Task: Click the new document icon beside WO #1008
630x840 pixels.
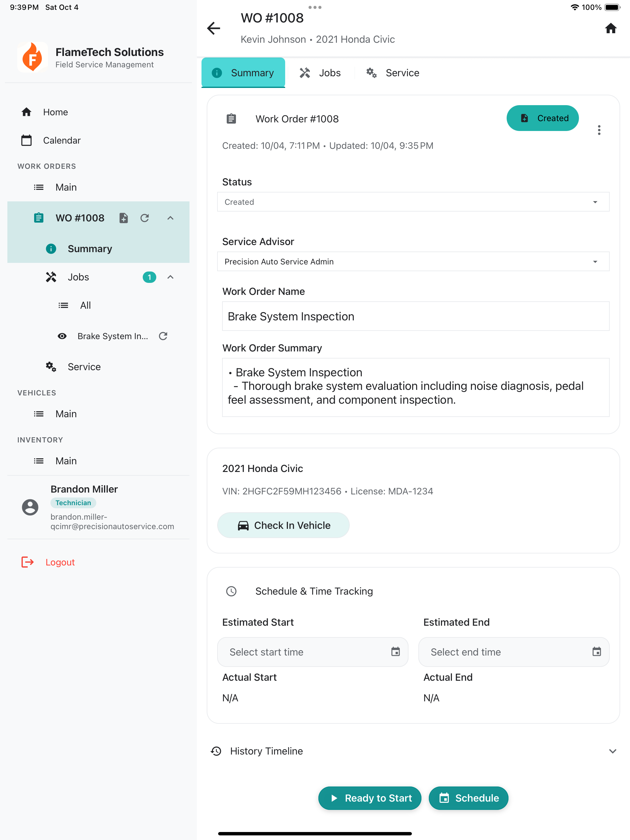Action: click(x=123, y=218)
